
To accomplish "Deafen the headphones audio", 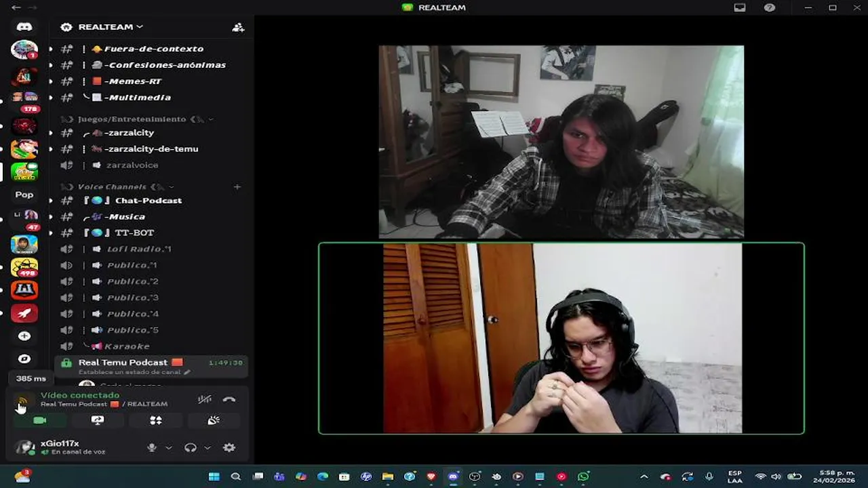I will point(191,447).
